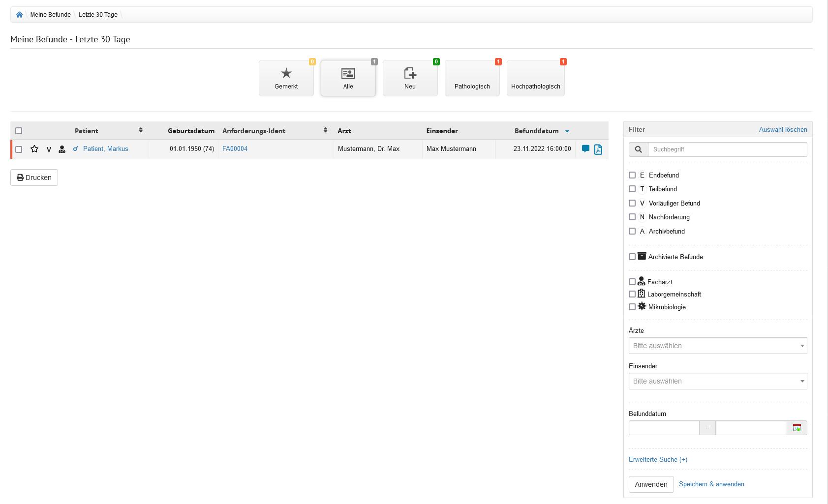
Task: Open the Ärzte selection dropdown
Action: click(717, 346)
